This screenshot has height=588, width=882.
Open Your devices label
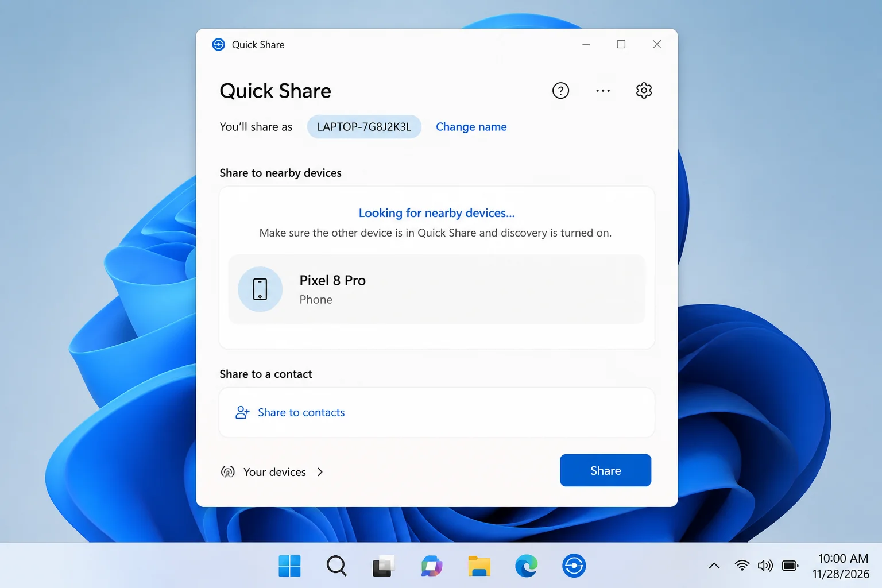(274, 472)
